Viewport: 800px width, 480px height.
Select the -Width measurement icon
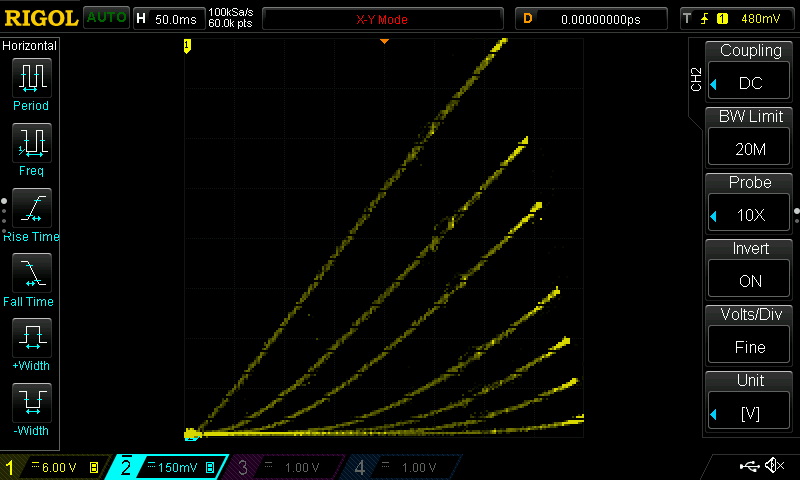point(32,402)
